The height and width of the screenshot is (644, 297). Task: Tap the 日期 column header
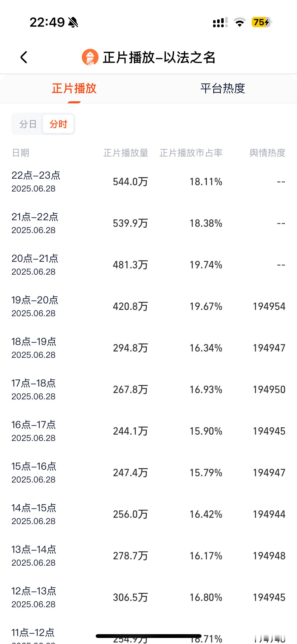(21, 153)
